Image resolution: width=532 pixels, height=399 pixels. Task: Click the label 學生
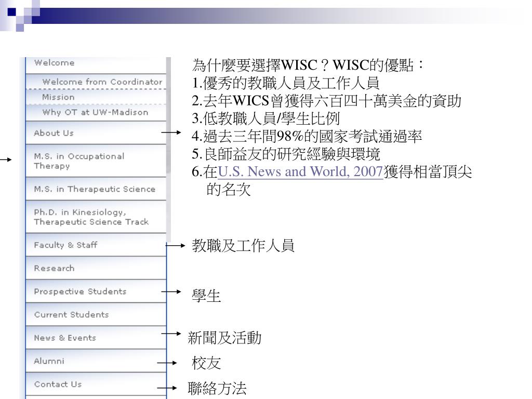[206, 296]
